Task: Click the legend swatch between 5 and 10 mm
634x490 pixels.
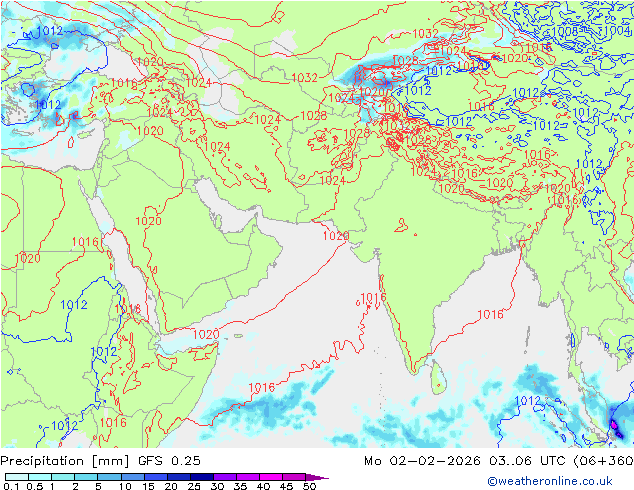Action: coord(109,477)
